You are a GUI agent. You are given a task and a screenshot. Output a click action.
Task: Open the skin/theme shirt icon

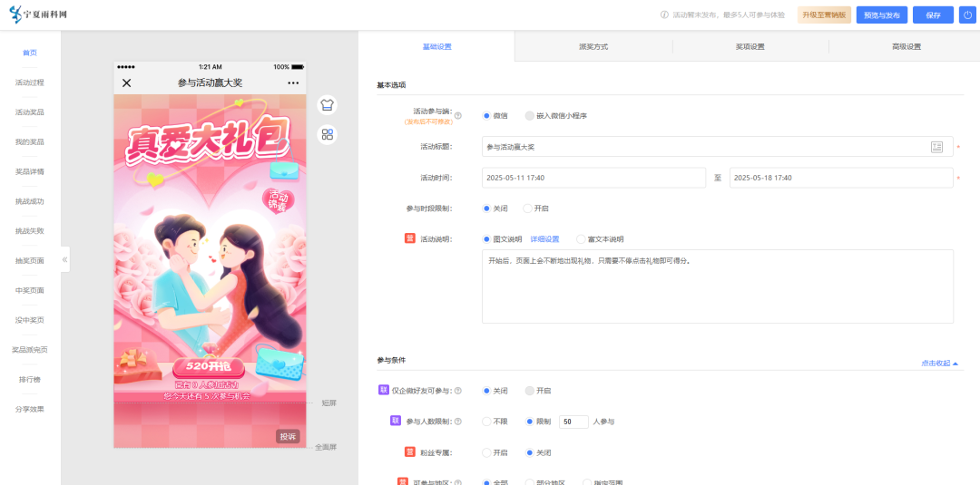(x=327, y=105)
